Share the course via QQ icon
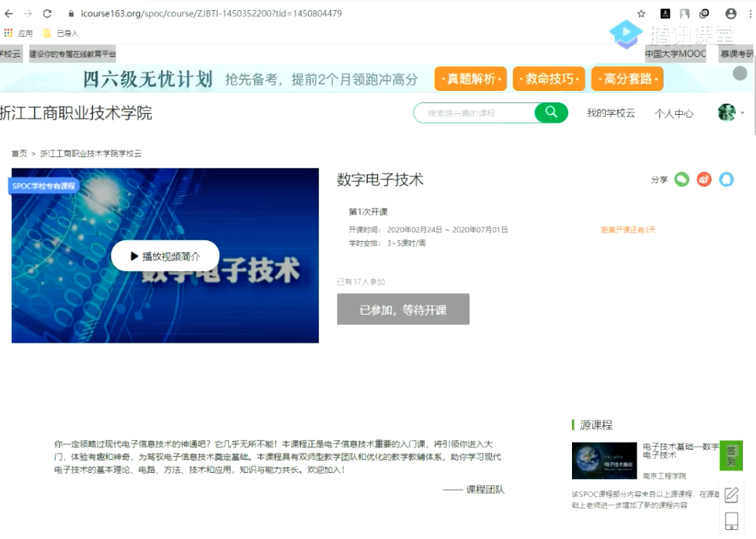 726,179
